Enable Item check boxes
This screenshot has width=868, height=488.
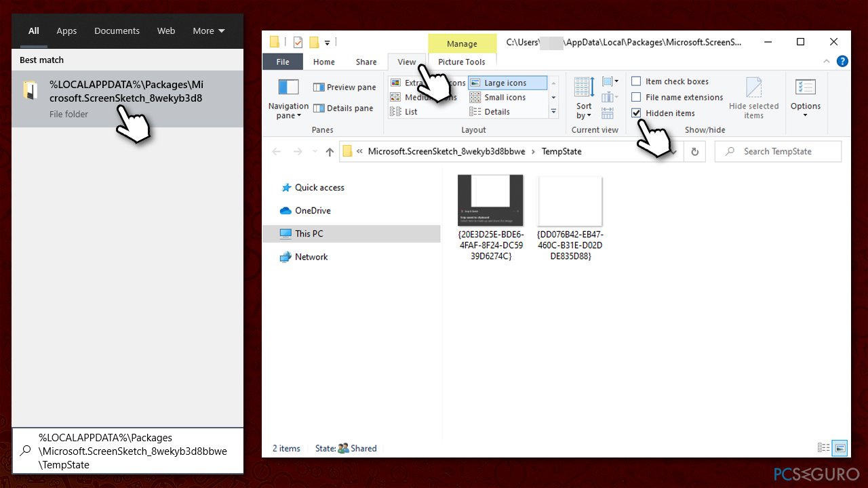(x=636, y=81)
